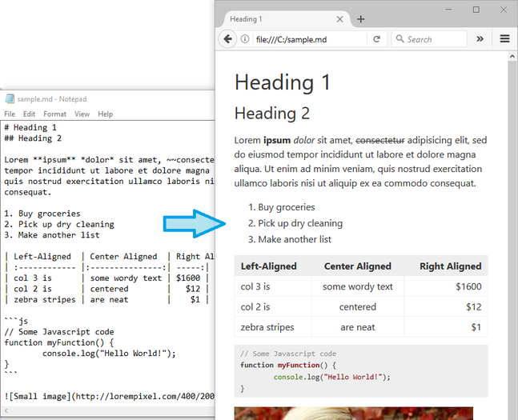Click the address bar showing file:///C:/sample.md
The height and width of the screenshot is (420, 518).
(x=308, y=39)
